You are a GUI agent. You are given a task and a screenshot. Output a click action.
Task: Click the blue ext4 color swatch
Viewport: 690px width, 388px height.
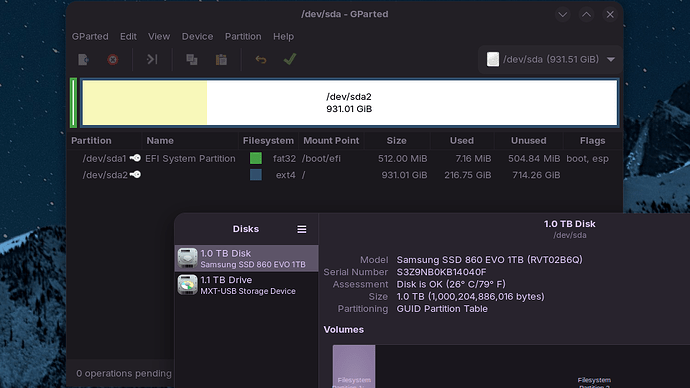pos(256,175)
